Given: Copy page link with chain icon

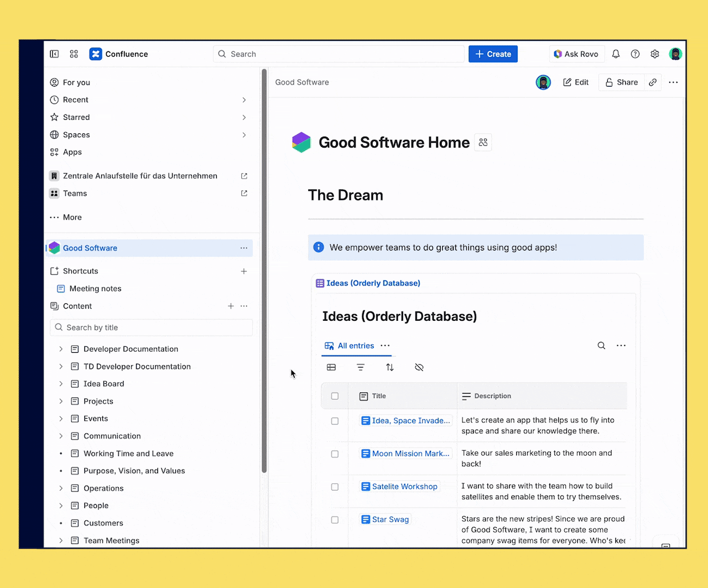Looking at the screenshot, I should point(653,82).
